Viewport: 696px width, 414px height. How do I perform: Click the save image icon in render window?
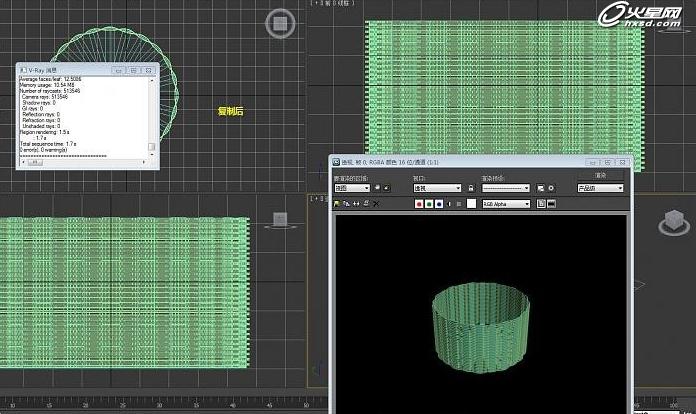pyautogui.click(x=338, y=203)
